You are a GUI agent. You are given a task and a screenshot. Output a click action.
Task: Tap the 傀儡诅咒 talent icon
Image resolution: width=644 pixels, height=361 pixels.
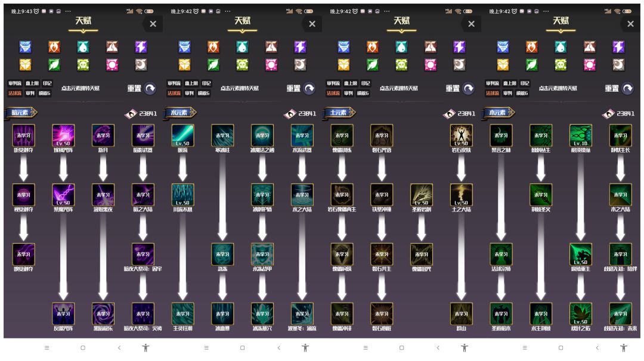422,254
